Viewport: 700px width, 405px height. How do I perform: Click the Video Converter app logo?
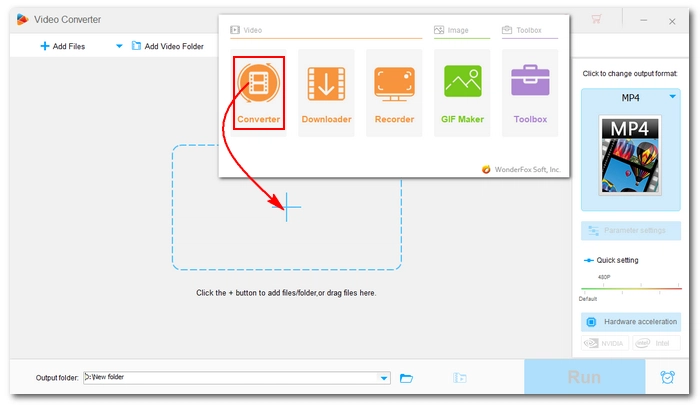pyautogui.click(x=22, y=19)
